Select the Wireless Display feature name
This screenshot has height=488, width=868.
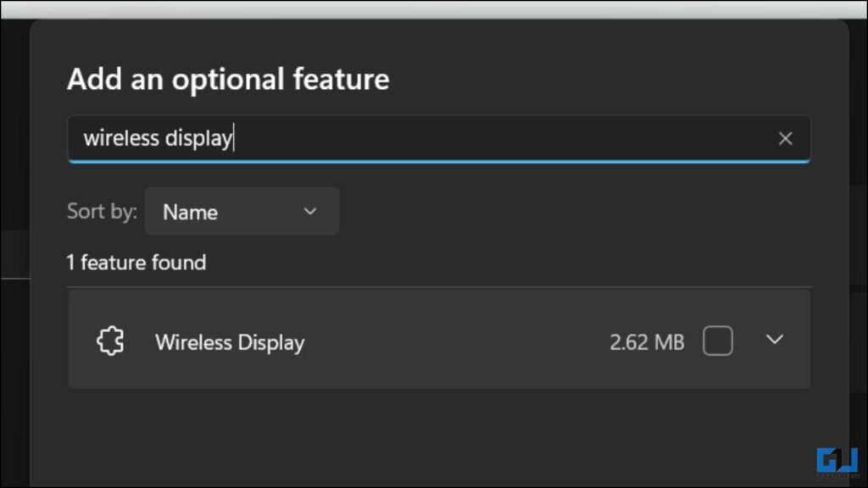(230, 342)
